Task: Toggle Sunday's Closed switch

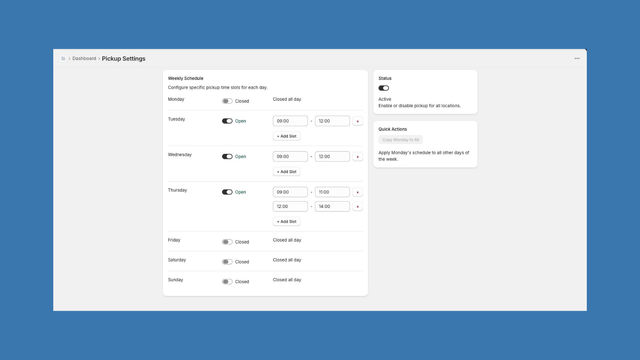Action: pos(227,282)
